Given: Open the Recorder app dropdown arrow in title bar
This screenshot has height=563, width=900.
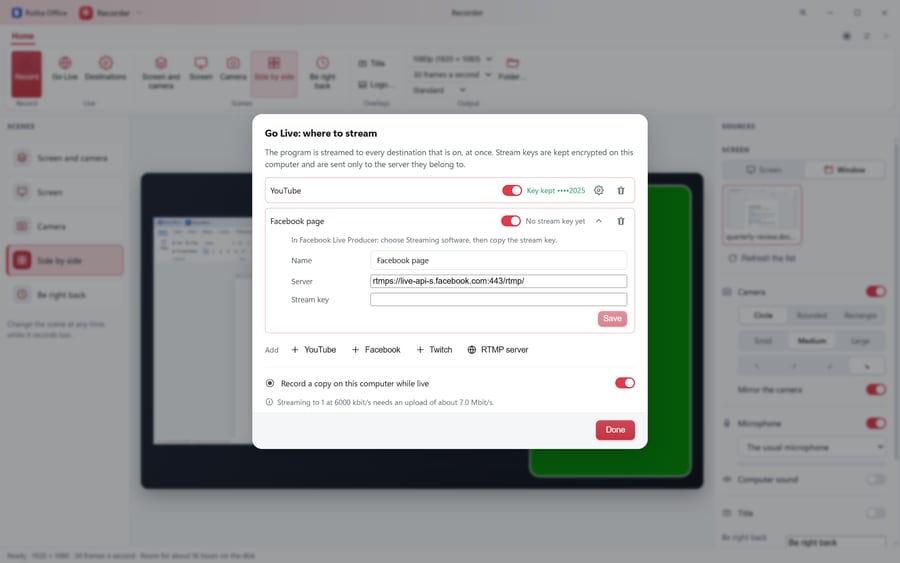Looking at the screenshot, I should [x=139, y=13].
